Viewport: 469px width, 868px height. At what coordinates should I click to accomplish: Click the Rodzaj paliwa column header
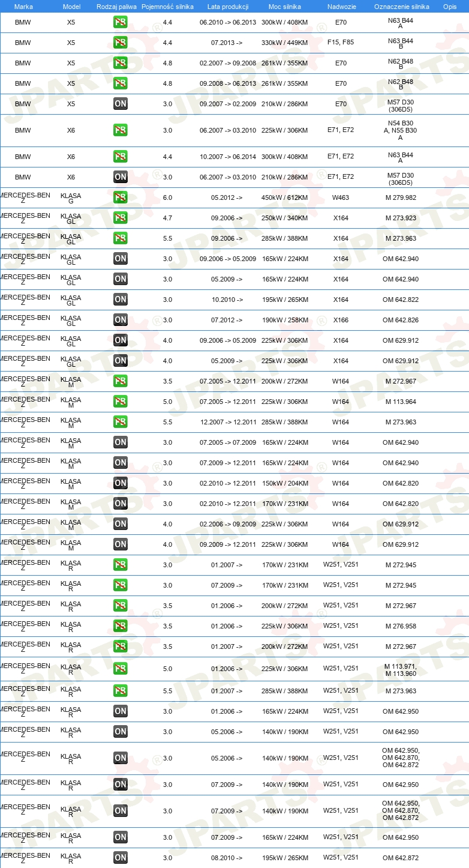click(x=116, y=7)
